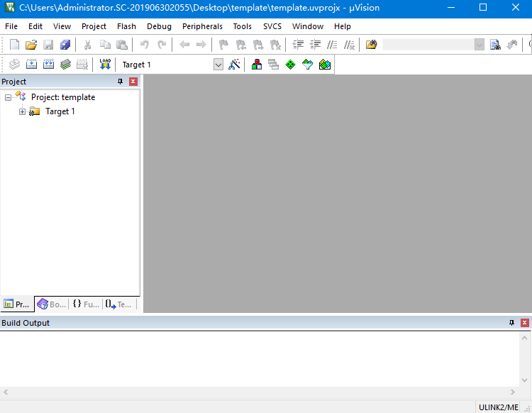Click the Cut scissors icon
Screen dimensions: 532x413
(x=87, y=45)
